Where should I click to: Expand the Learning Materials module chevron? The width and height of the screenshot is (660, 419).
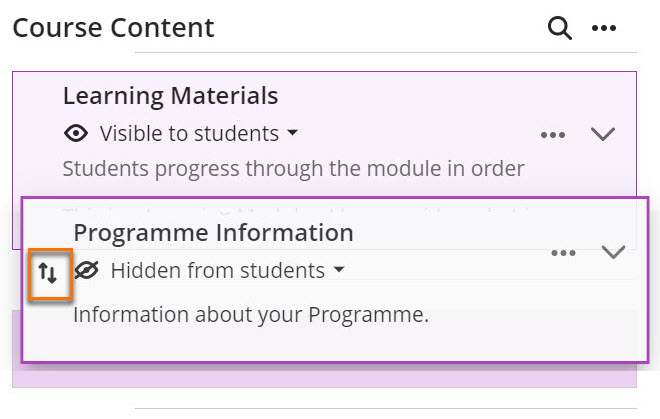[603, 134]
